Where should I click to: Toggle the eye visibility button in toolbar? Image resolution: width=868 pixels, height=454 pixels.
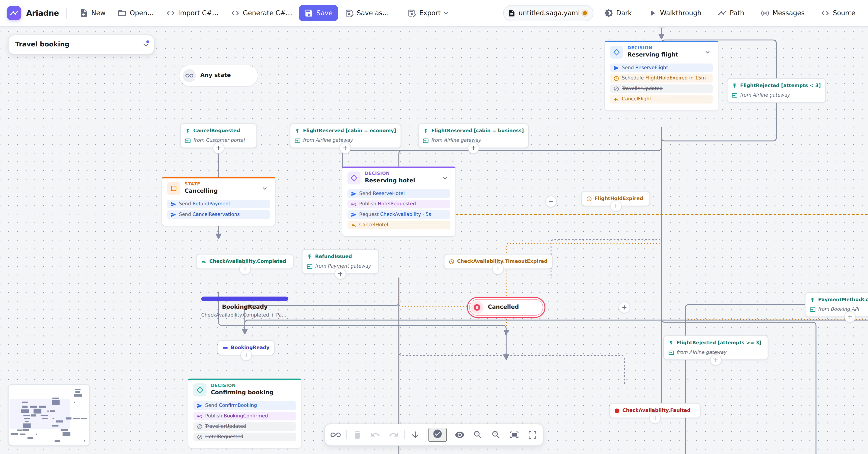tap(459, 435)
